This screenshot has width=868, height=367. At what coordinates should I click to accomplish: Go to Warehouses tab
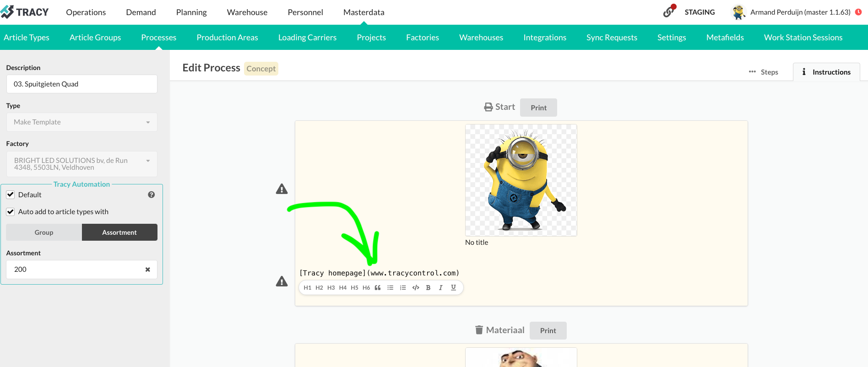(x=481, y=38)
